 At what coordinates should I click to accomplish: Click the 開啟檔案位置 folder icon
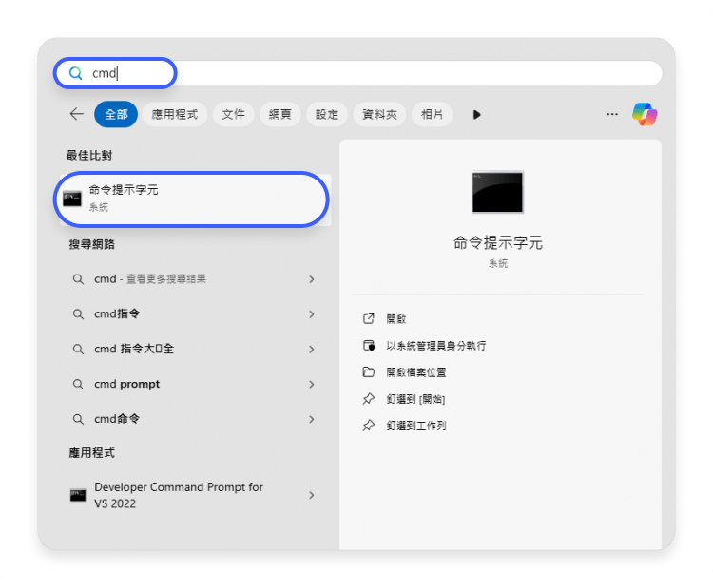point(369,372)
